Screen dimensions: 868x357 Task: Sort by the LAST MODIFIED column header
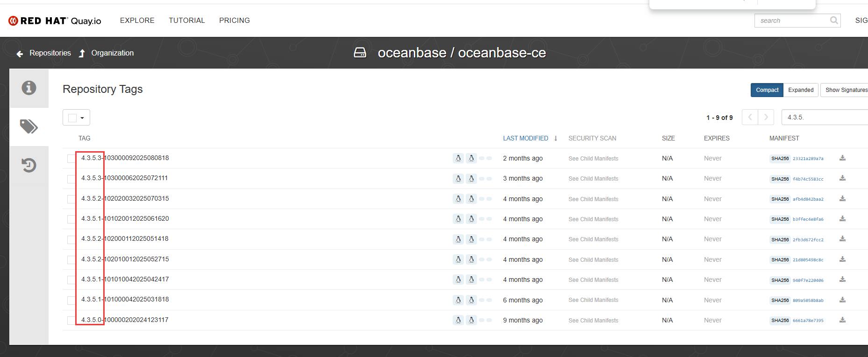point(526,138)
